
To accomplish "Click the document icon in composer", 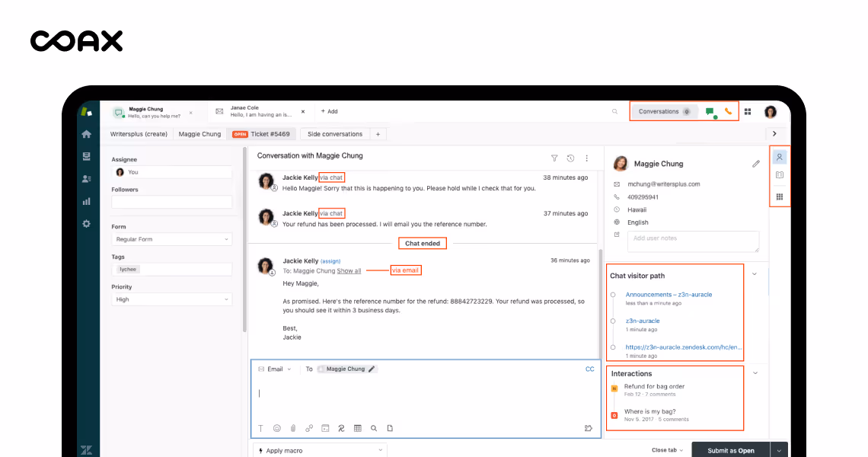I will (x=390, y=428).
